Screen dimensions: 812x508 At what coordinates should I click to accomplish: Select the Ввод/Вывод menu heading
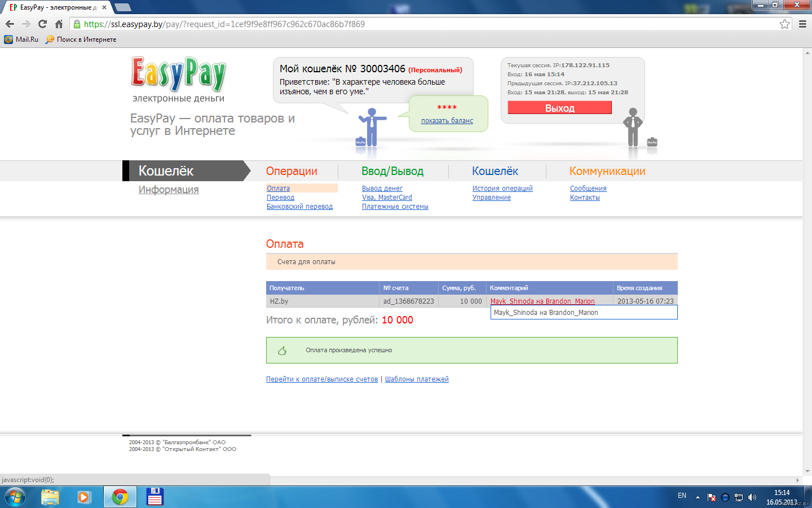[392, 171]
